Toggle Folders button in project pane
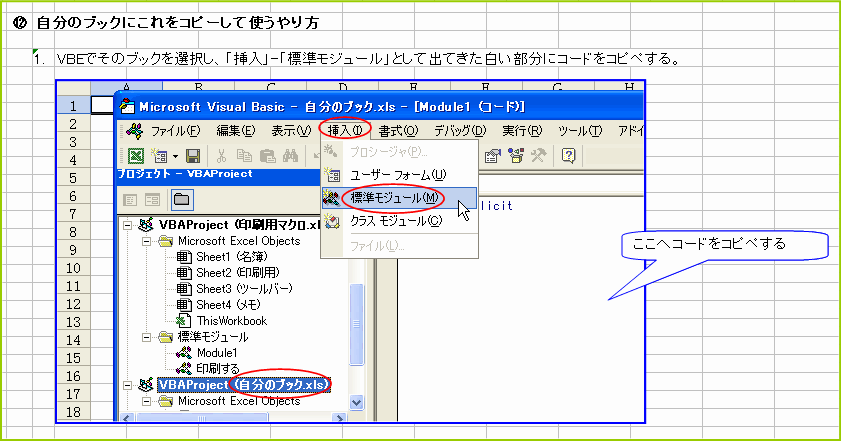Image resolution: width=841 pixels, height=441 pixels. click(182, 200)
